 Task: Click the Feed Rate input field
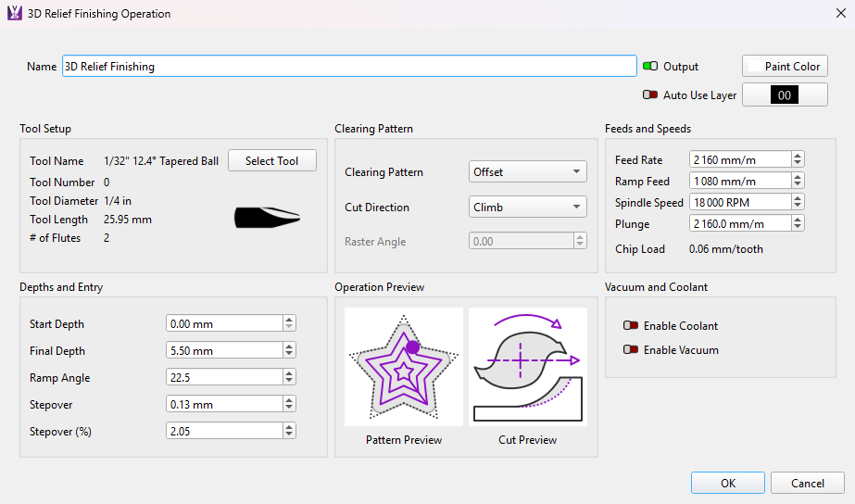(x=740, y=160)
